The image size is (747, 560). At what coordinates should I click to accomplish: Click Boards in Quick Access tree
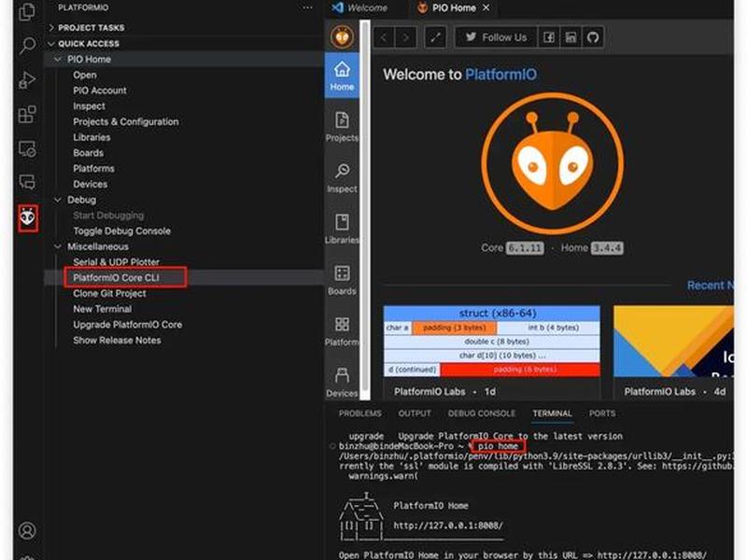tap(88, 153)
